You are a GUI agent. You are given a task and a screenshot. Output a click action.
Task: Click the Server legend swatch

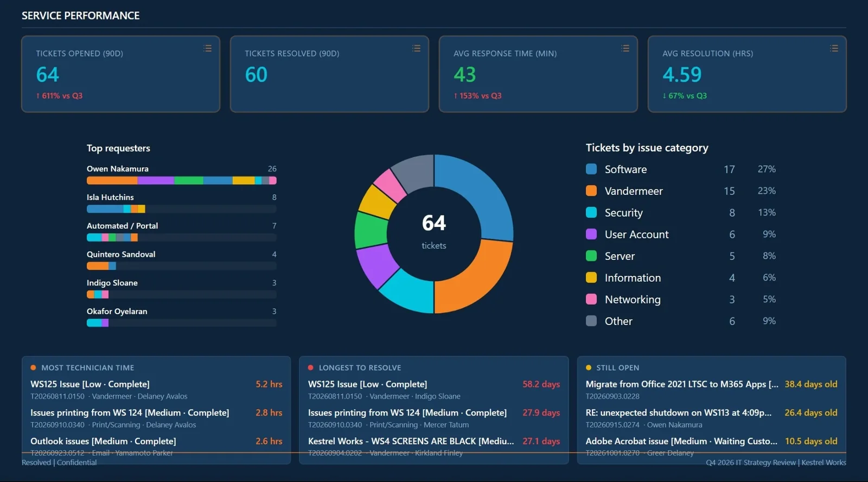(591, 256)
